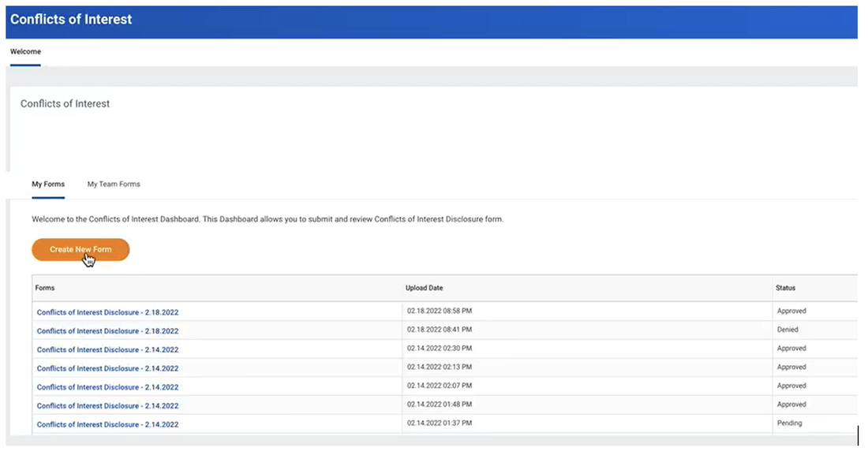Screen dimensions: 868x455
Task: Click the Approved status on the top row
Action: (791, 311)
